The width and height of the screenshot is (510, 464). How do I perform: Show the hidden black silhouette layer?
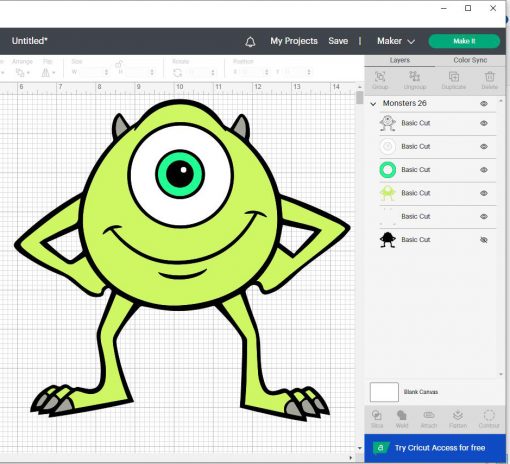pyautogui.click(x=484, y=240)
